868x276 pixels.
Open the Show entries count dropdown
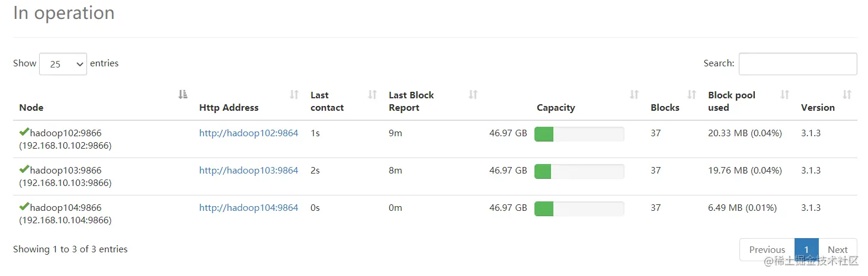click(63, 64)
